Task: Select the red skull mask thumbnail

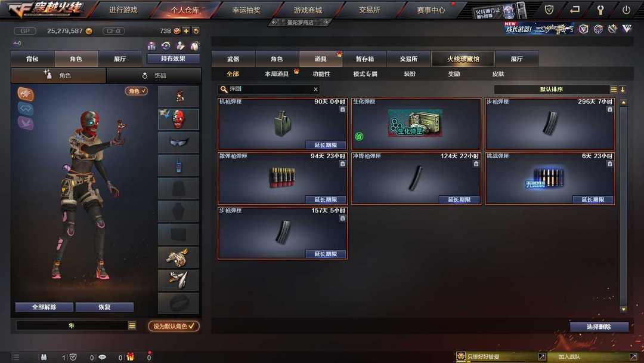Action: coord(179,119)
